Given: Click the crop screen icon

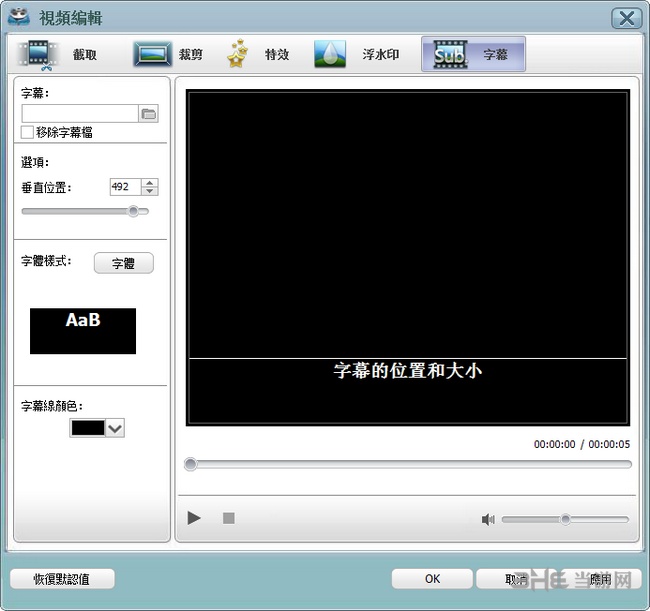Looking at the screenshot, I should pos(153,54).
